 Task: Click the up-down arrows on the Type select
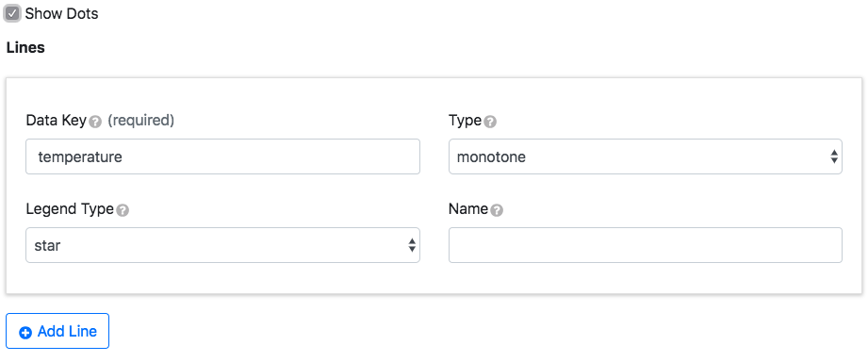click(x=834, y=156)
